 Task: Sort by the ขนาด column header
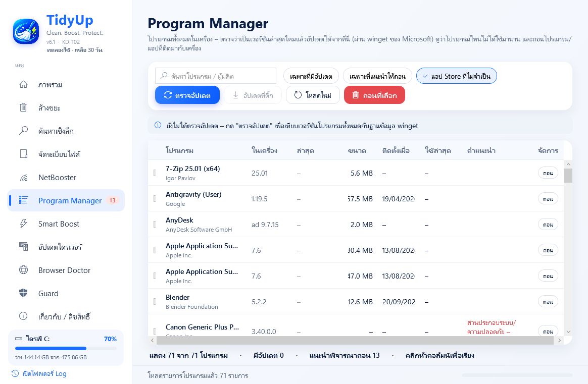coord(357,150)
